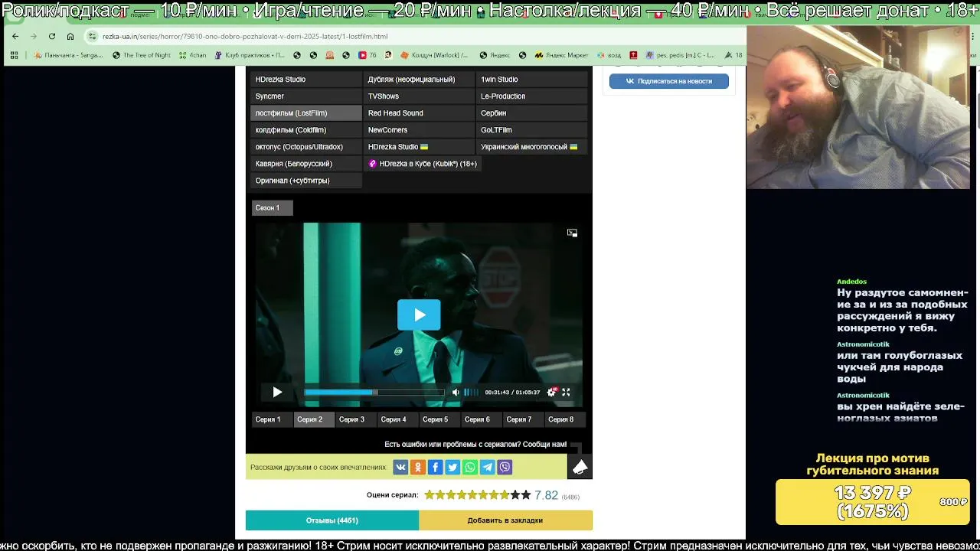
Task: Seek on the video progress bar
Action: 374,393
